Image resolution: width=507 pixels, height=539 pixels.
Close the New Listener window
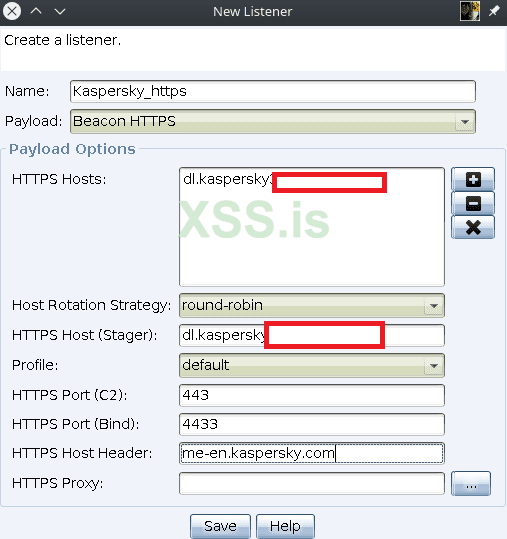[12, 11]
